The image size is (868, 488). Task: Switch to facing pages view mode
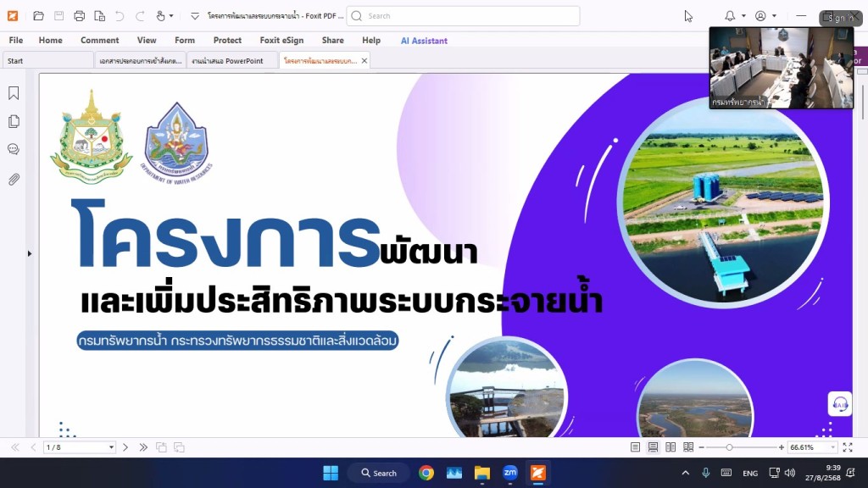point(670,447)
